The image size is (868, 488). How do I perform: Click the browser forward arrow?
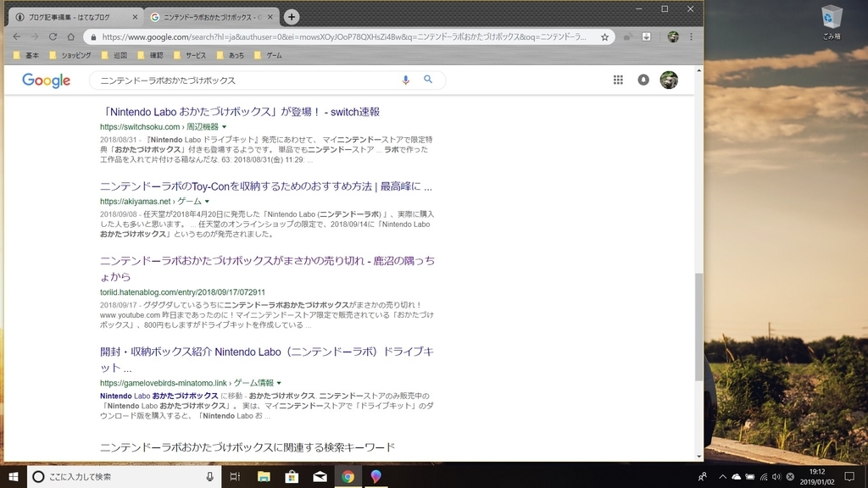pyautogui.click(x=34, y=36)
